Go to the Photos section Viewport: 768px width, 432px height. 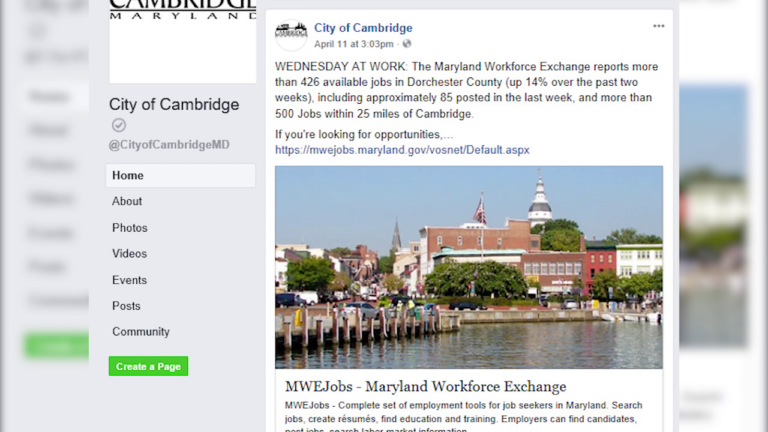[130, 228]
